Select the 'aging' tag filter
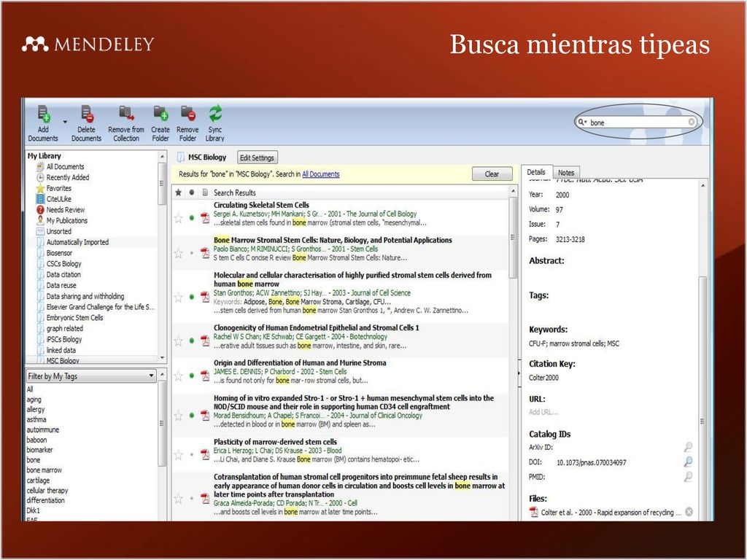Viewport: 747px width, 560px height. pos(34,399)
